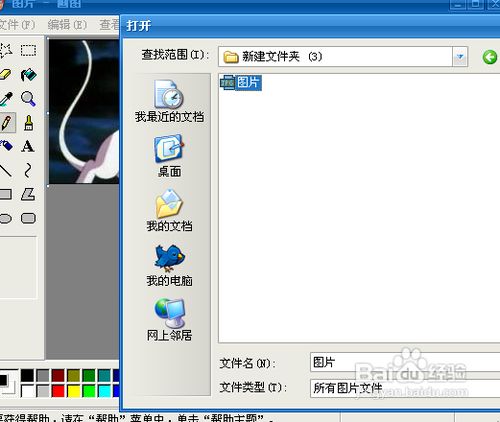Pick the light gray color swatch
The image size is (500, 422).
pyautogui.click(x=43, y=391)
